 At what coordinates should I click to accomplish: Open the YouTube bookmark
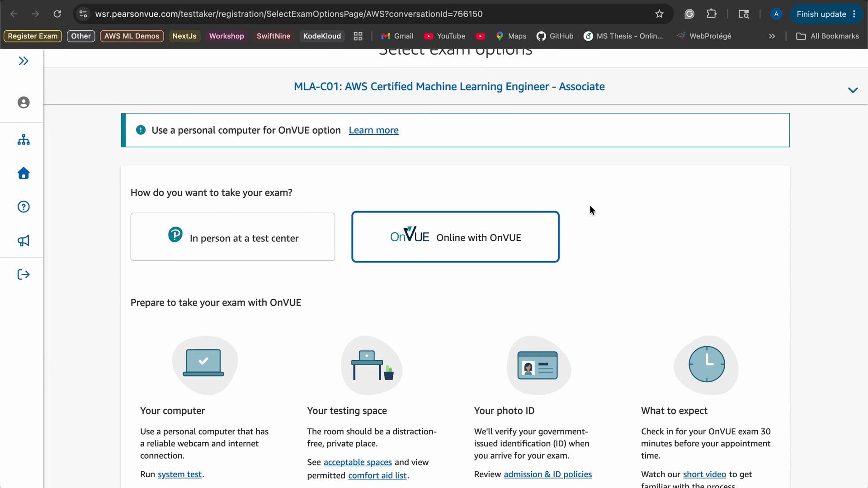point(444,36)
